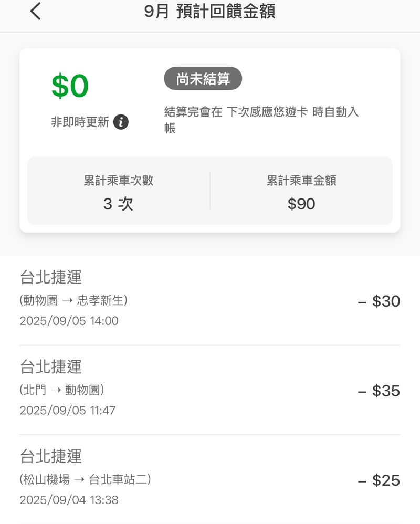The width and height of the screenshot is (420, 524).
Task: Tap the – $35 fare amount
Action: pyautogui.click(x=379, y=391)
